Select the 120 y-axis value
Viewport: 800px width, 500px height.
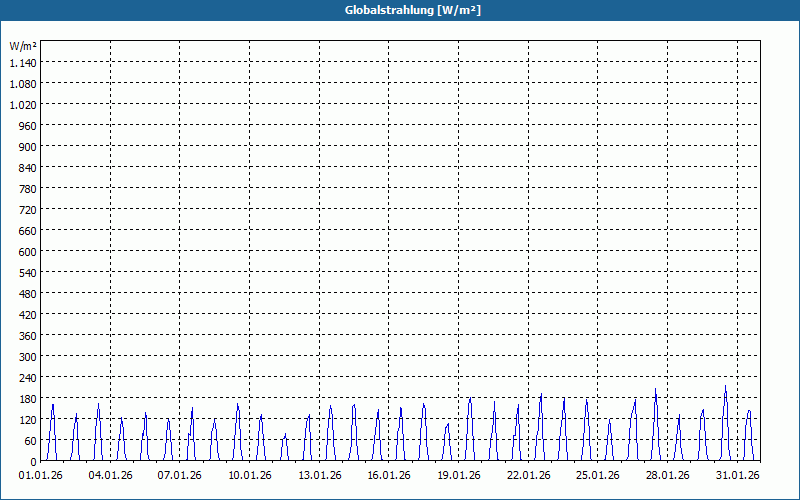[x=28, y=420]
